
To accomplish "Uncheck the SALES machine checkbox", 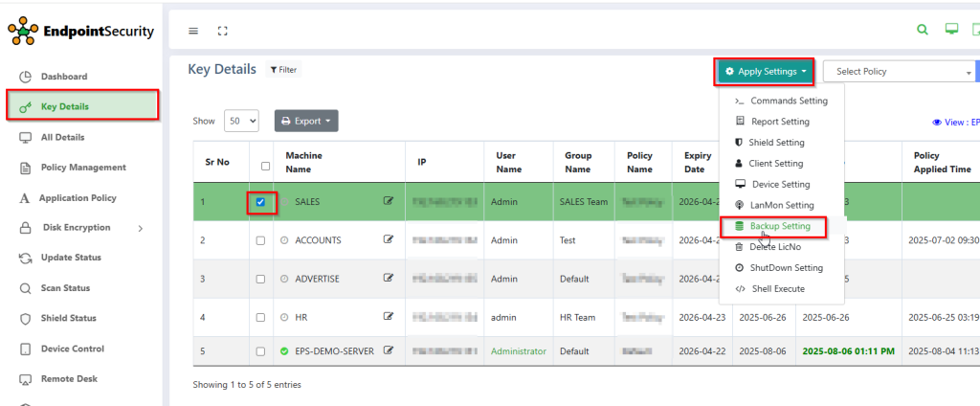I will click(x=260, y=202).
